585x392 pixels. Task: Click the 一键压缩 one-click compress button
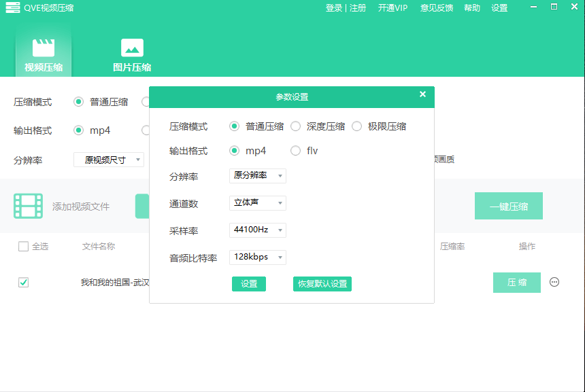tap(509, 205)
